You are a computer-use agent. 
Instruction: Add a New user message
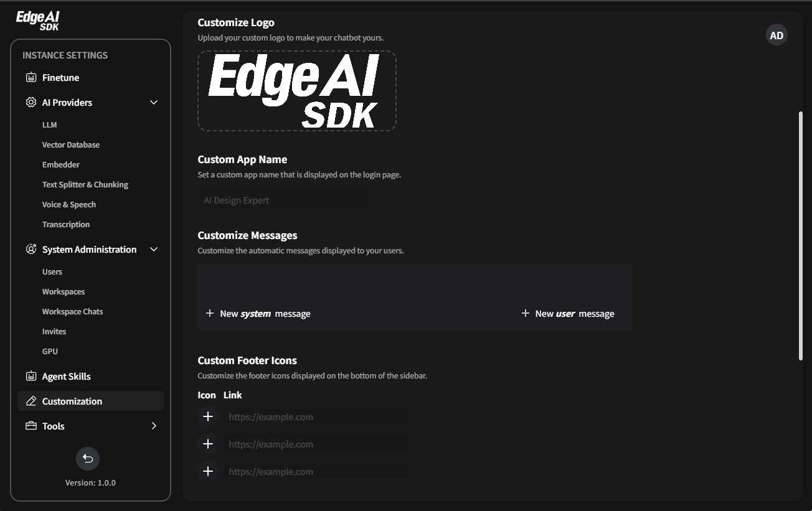567,314
